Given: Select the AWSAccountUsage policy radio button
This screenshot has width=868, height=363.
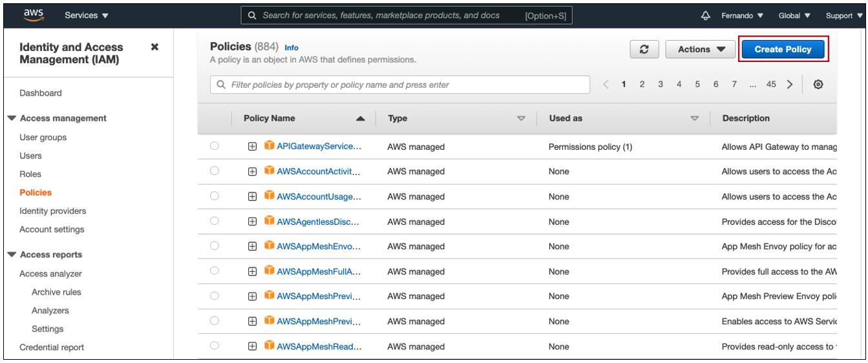Looking at the screenshot, I should (x=215, y=196).
